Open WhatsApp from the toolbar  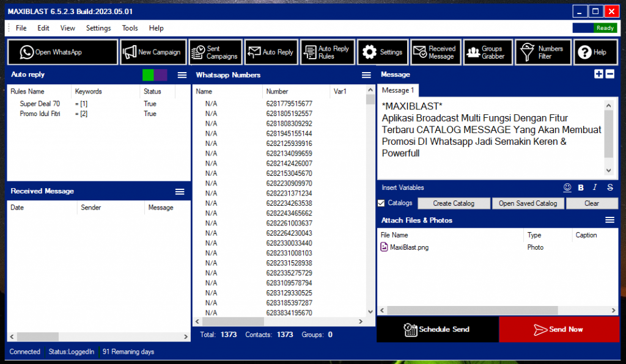[62, 53]
